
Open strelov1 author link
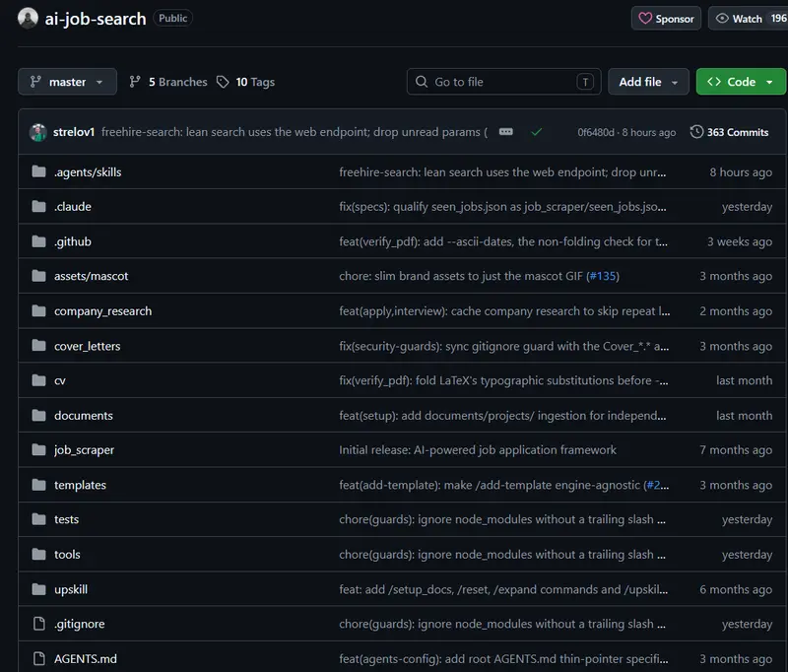pyautogui.click(x=74, y=132)
